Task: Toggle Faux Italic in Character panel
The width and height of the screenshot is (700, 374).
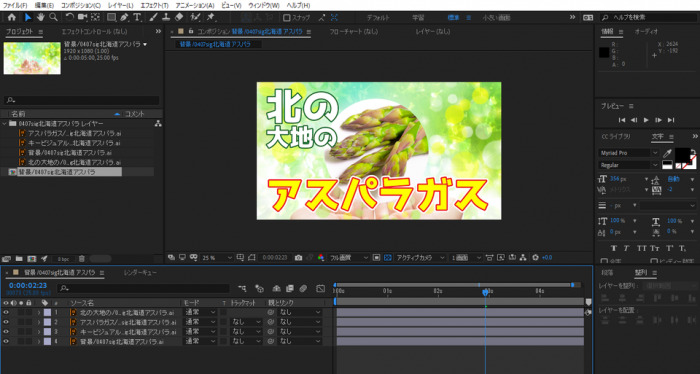Action: (627, 248)
